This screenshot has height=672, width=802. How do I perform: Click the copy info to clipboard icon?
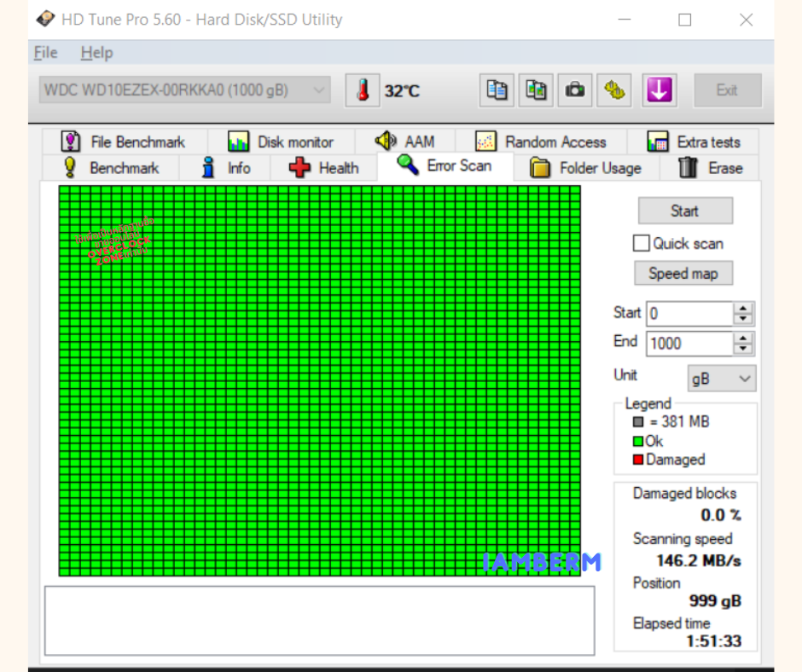[x=497, y=90]
